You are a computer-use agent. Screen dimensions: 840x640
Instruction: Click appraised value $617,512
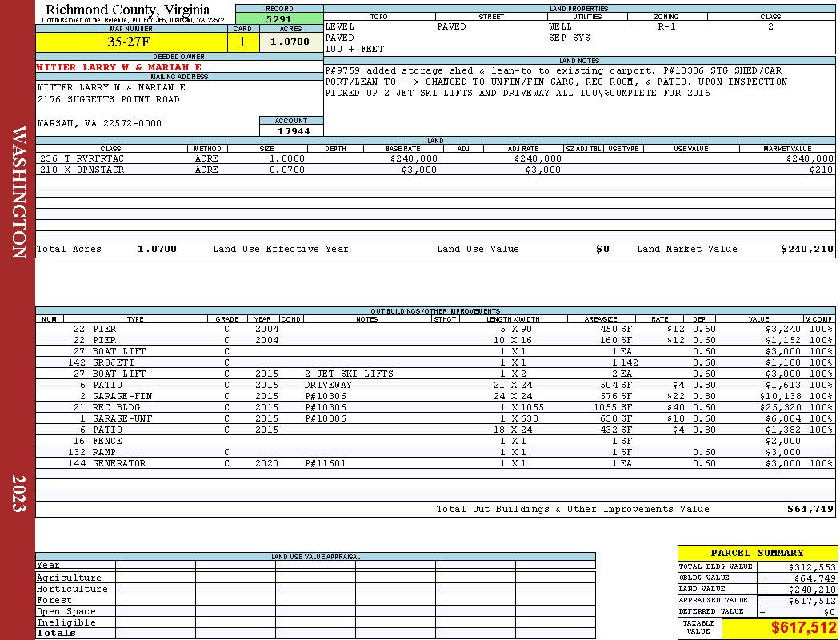pyautogui.click(x=812, y=602)
